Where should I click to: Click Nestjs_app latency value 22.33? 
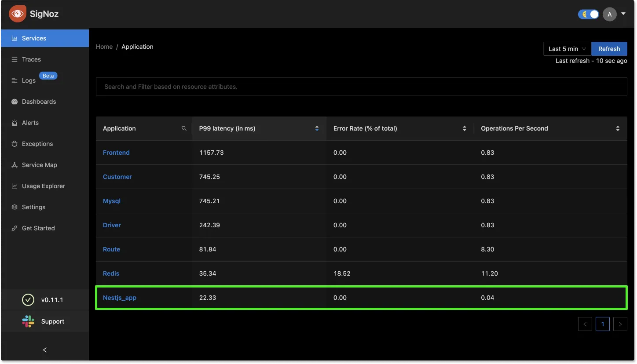point(208,298)
